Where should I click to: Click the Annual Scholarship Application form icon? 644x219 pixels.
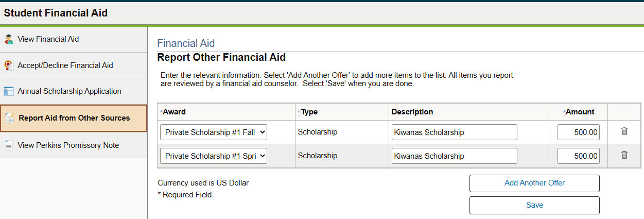[x=8, y=91]
